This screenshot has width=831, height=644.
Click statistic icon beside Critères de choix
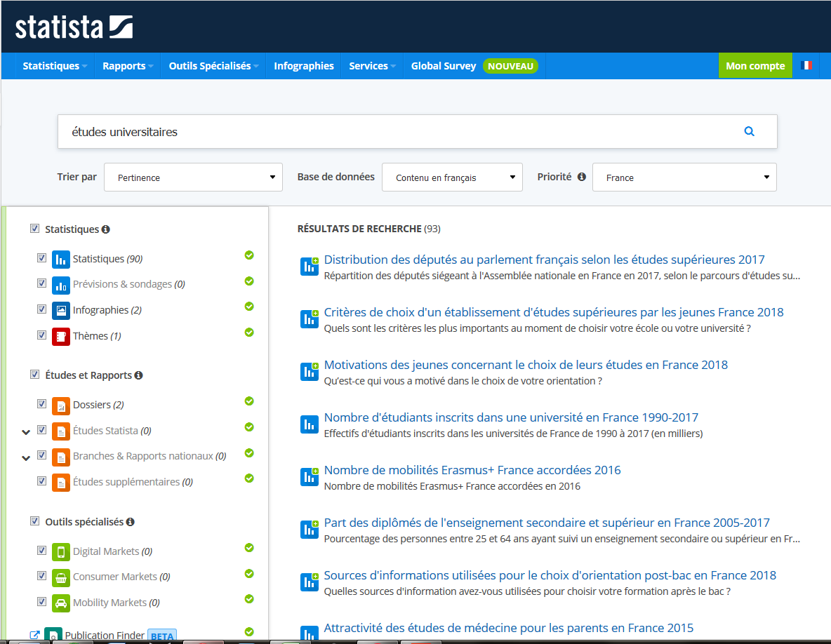[x=310, y=318]
